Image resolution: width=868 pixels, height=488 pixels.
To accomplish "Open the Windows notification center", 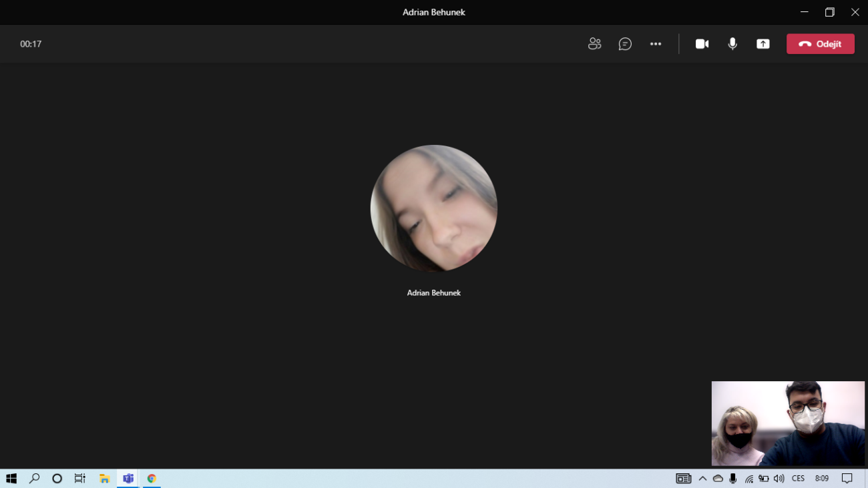I will [847, 479].
